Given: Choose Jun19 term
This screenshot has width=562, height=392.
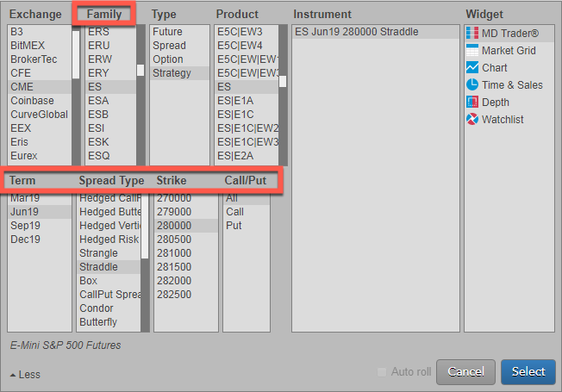Looking at the screenshot, I should tap(40, 212).
